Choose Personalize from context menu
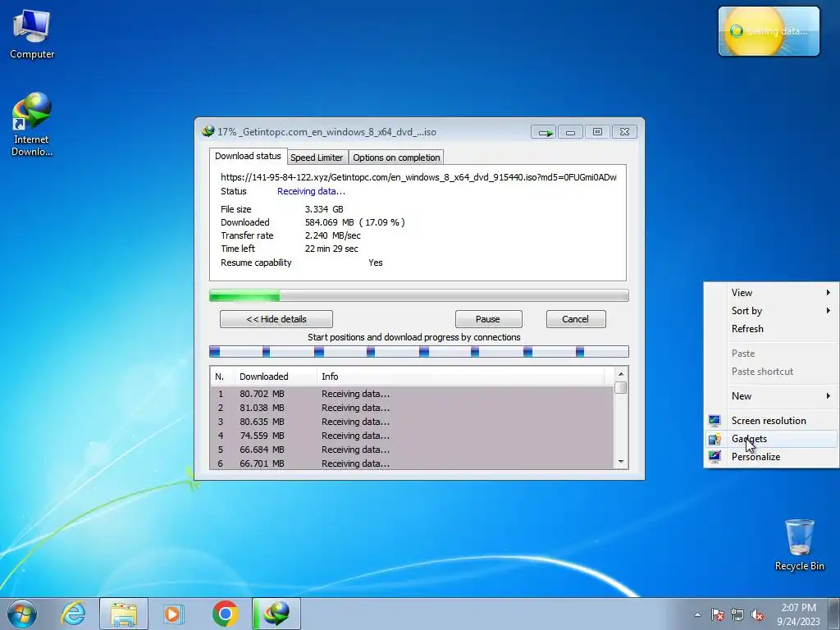This screenshot has height=630, width=840. point(771,457)
